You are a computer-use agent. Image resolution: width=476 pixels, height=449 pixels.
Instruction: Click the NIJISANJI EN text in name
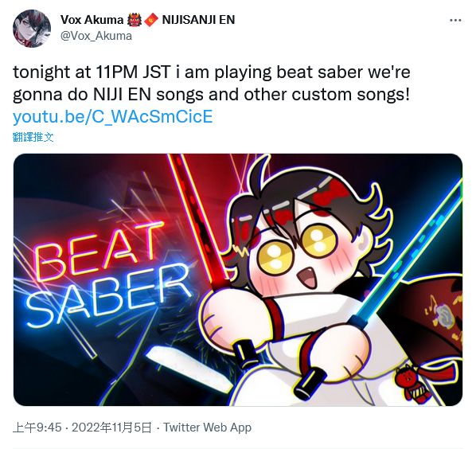tap(198, 20)
